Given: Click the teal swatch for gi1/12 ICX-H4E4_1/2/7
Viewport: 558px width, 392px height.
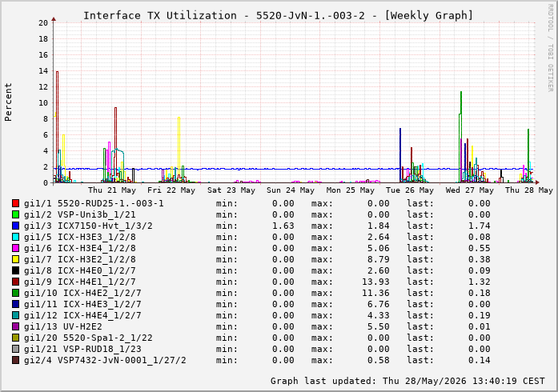Looking at the screenshot, I should 15,315.
